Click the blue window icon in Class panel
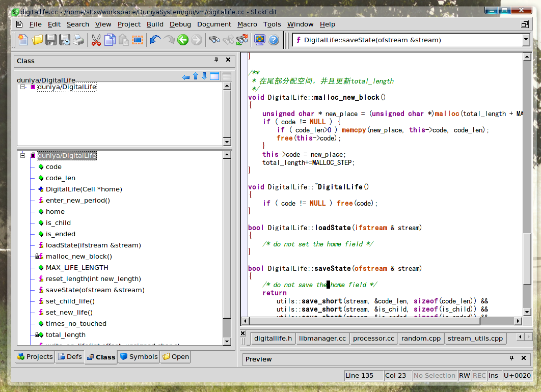The height and width of the screenshot is (392, 541). point(214,76)
